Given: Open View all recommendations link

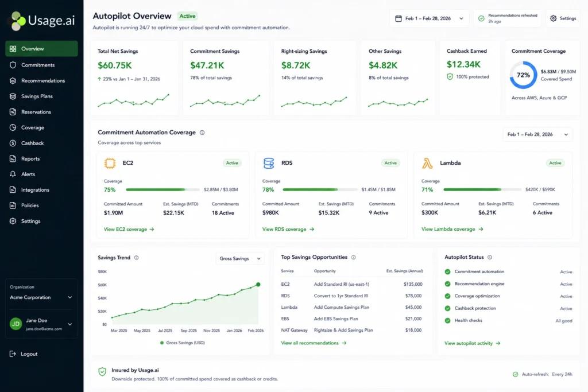Looking at the screenshot, I should pos(314,343).
